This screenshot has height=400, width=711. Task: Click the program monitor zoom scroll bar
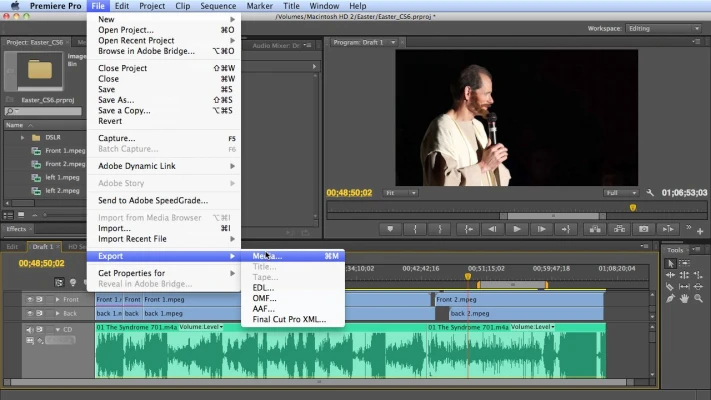(x=553, y=216)
